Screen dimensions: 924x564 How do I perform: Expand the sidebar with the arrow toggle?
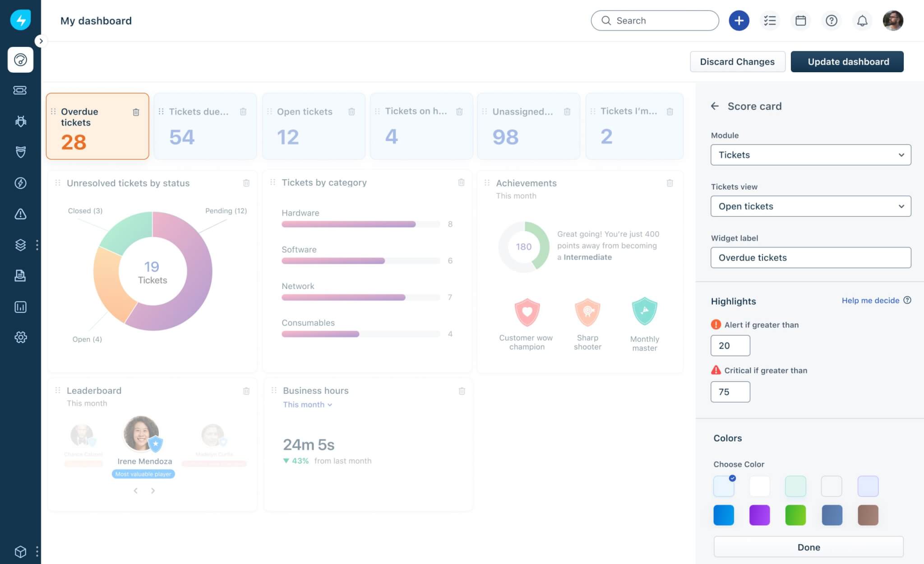point(41,41)
